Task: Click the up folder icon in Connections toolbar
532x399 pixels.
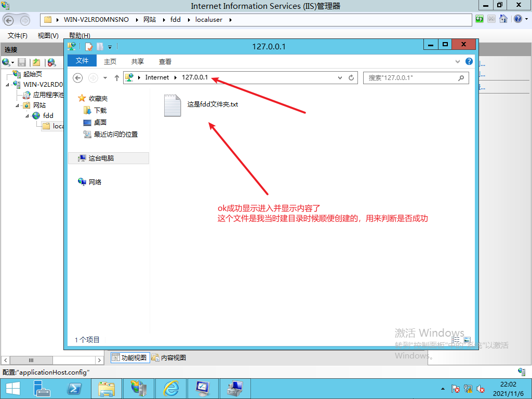Action: point(37,62)
